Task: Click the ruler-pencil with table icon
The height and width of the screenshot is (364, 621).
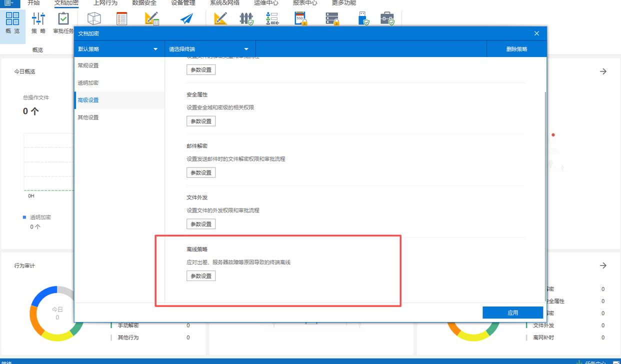Action: 152,19
